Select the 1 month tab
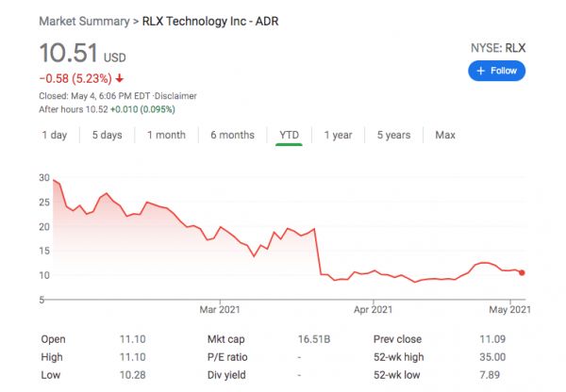The image size is (566, 392). point(166,135)
